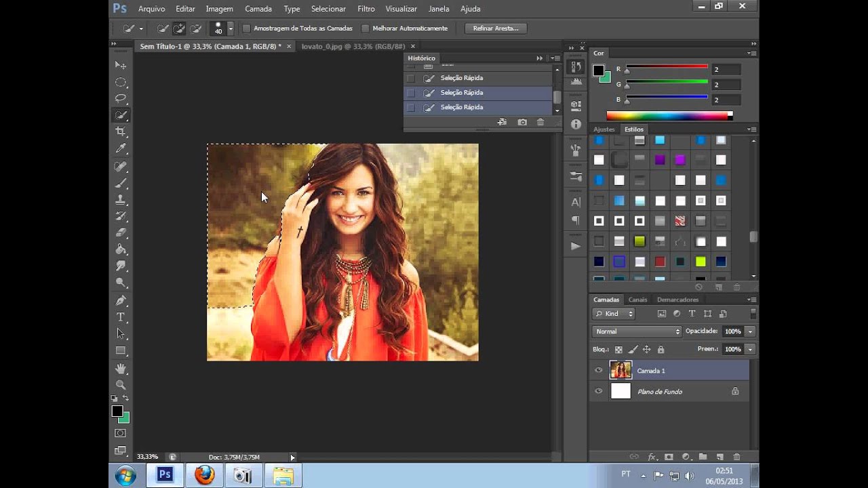868x488 pixels.
Task: Hide the Camada 1 layer
Action: [x=598, y=371]
